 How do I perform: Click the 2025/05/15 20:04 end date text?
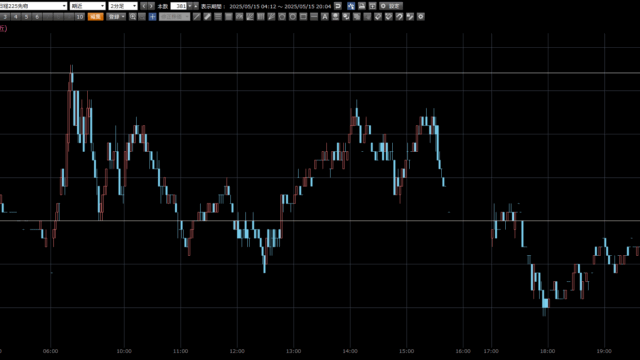point(308,6)
